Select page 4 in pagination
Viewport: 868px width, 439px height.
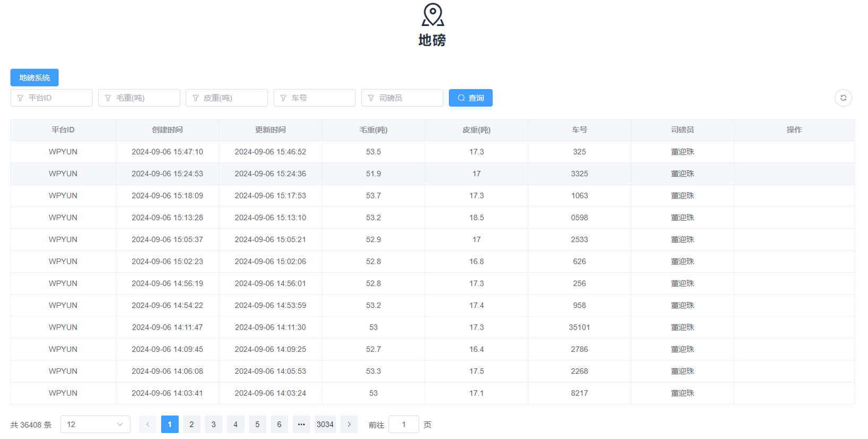point(236,424)
